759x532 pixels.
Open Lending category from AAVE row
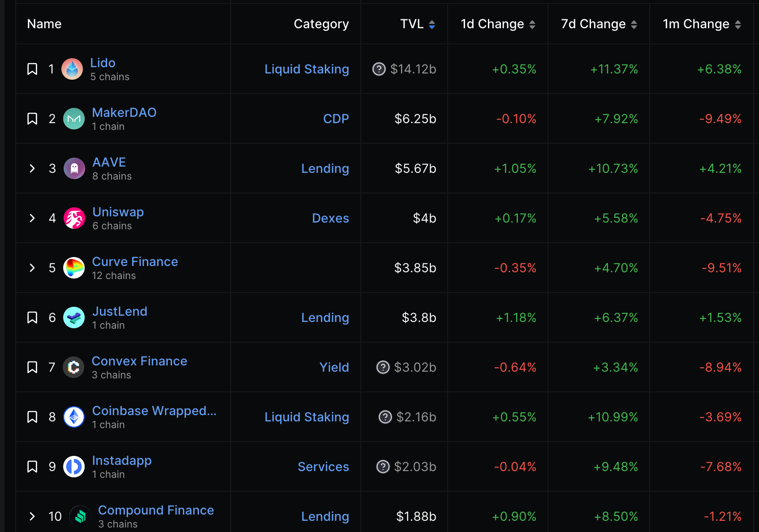click(325, 168)
